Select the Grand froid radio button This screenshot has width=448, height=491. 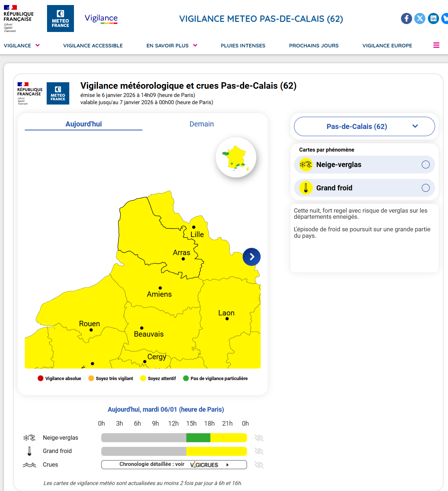[425, 188]
